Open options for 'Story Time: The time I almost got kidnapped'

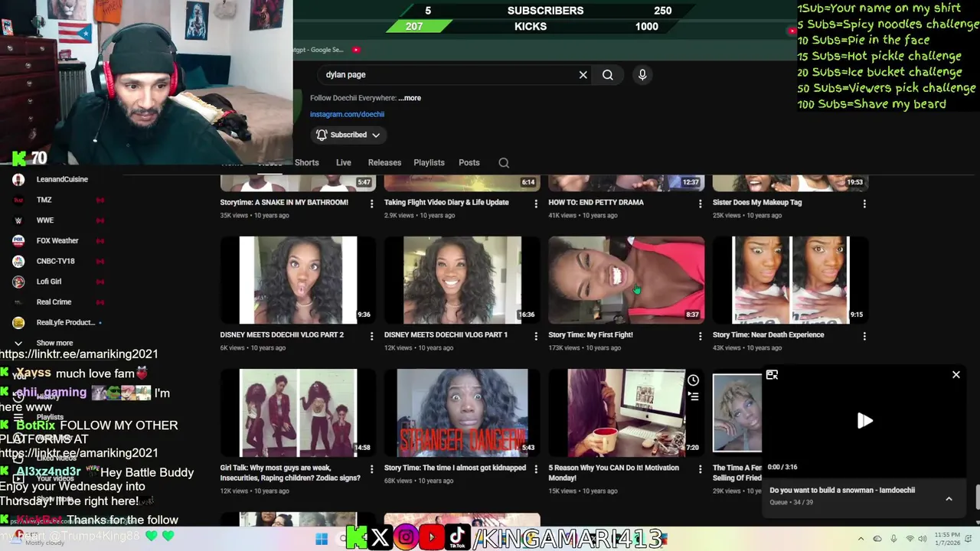tap(536, 469)
